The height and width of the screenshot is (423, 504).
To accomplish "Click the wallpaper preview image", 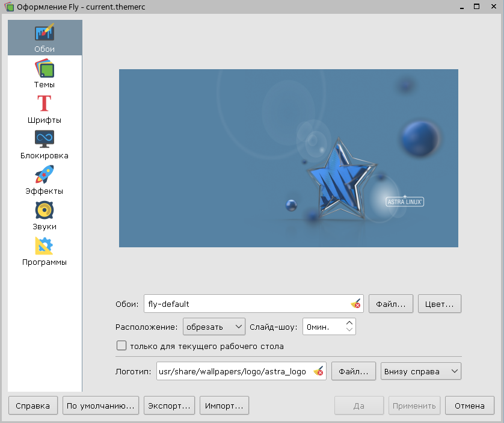I will (x=289, y=158).
